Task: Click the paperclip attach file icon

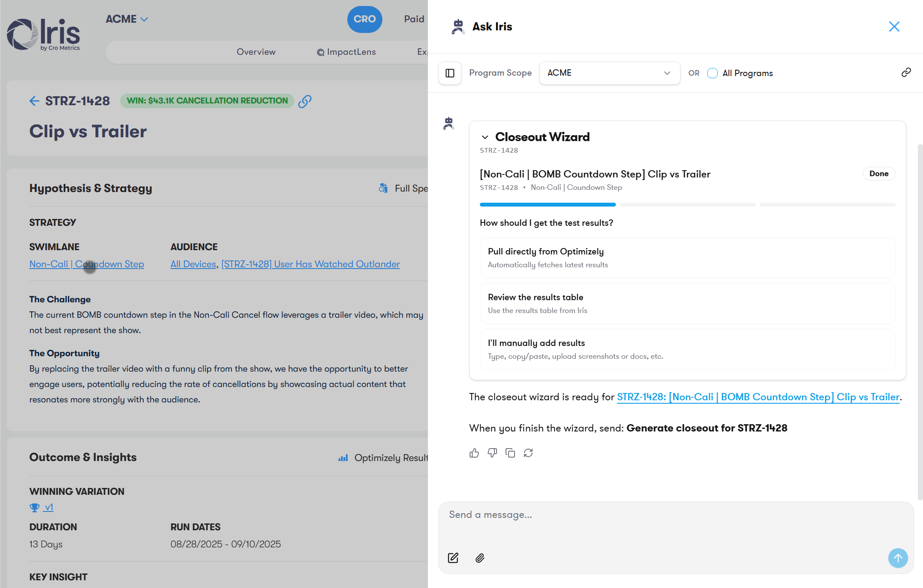Action: [480, 558]
